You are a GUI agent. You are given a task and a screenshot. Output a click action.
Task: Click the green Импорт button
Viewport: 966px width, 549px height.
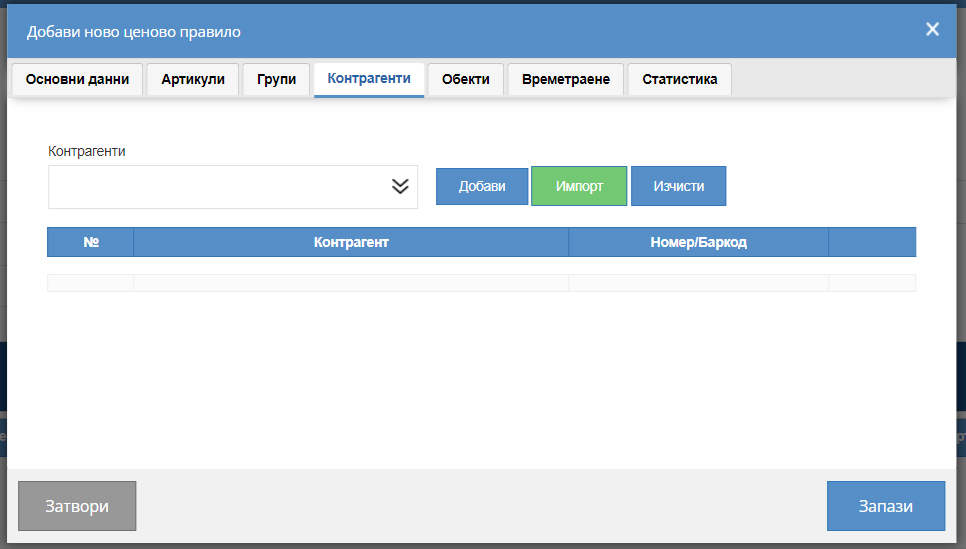pyautogui.click(x=579, y=186)
